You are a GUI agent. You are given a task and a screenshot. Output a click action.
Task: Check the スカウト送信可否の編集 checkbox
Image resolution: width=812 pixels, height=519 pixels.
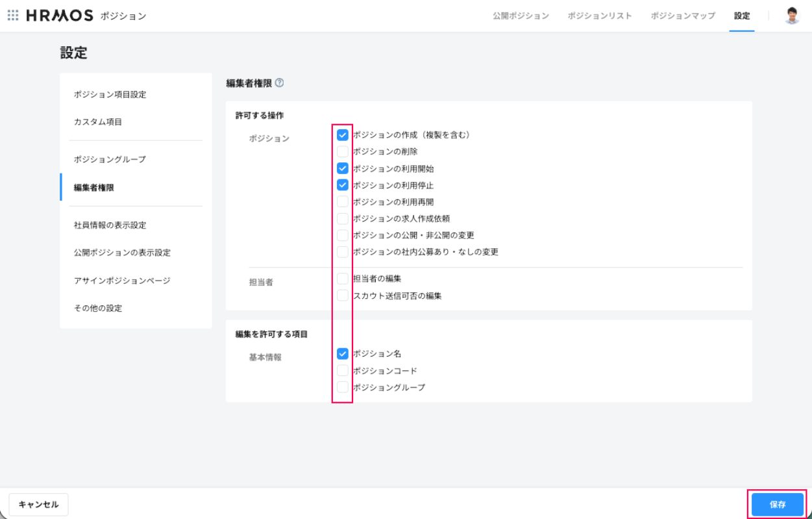343,296
